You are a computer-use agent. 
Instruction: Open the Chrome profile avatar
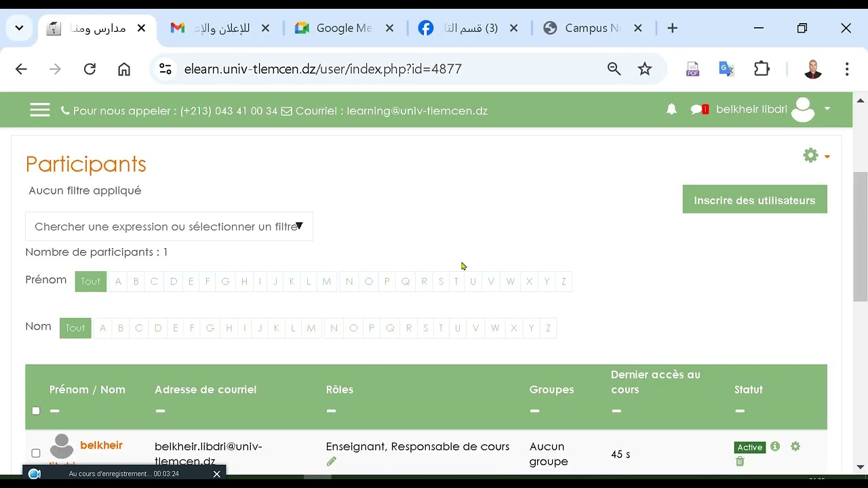(x=813, y=68)
